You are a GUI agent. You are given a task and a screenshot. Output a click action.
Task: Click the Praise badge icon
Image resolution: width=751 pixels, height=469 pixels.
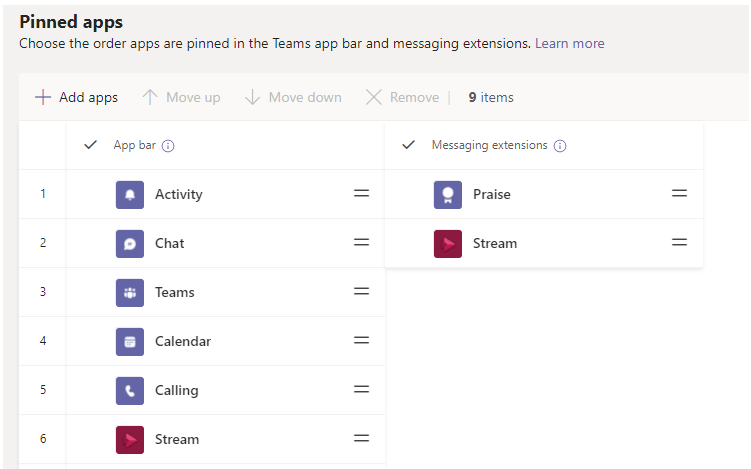click(x=448, y=194)
